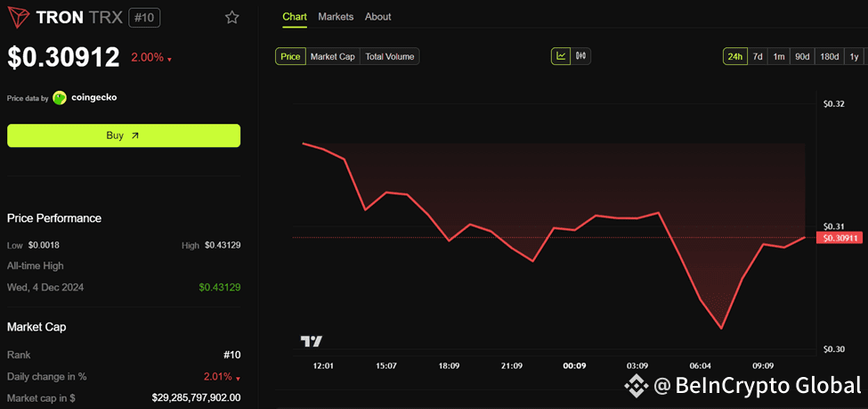Click the $0.30912 current price
The image size is (868, 409).
[63, 58]
